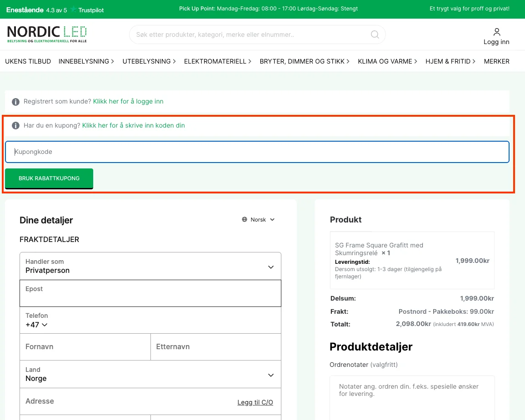Click the search magnifier icon
This screenshot has width=525, height=420.
(375, 35)
